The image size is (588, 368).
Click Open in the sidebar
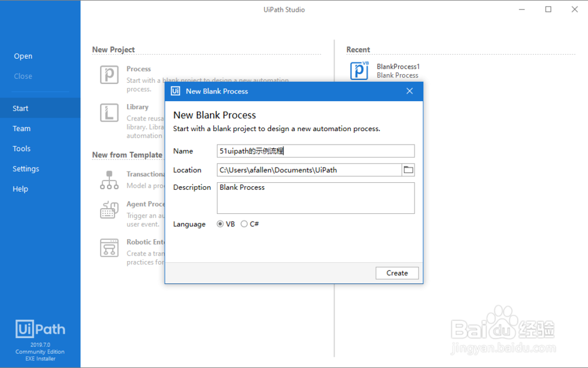pos(24,56)
